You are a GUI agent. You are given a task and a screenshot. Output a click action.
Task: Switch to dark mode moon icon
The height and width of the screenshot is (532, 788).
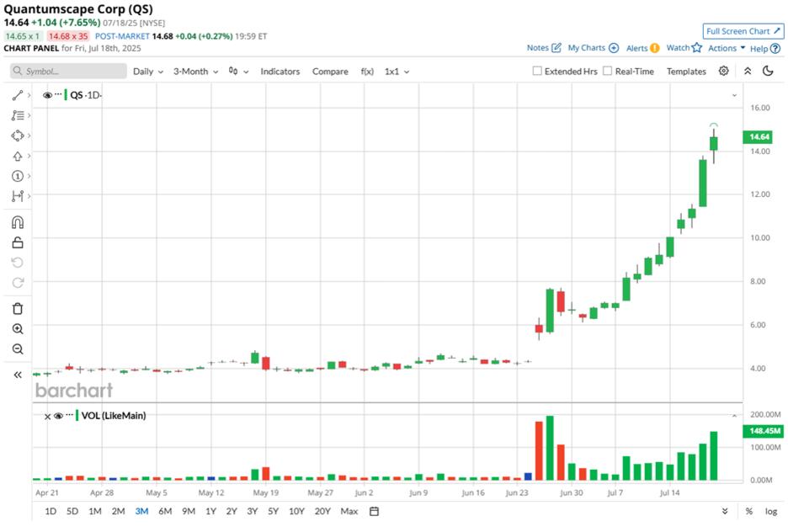click(768, 71)
